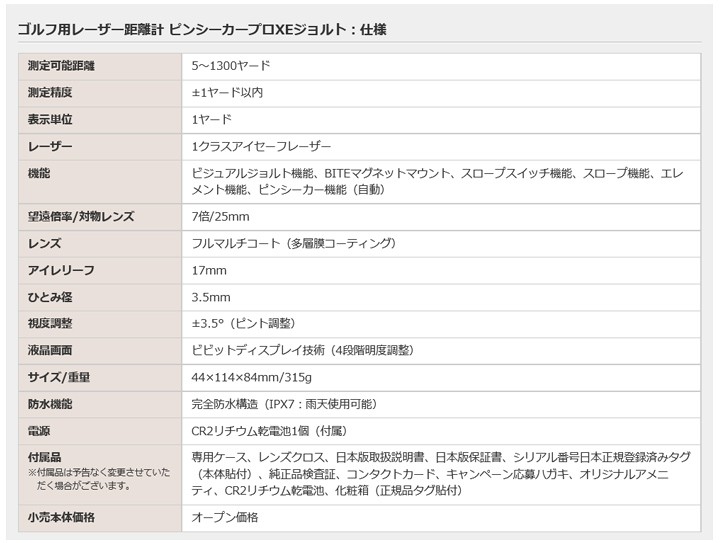Click the value ±3.5°（ピント調整）

pos(244,324)
